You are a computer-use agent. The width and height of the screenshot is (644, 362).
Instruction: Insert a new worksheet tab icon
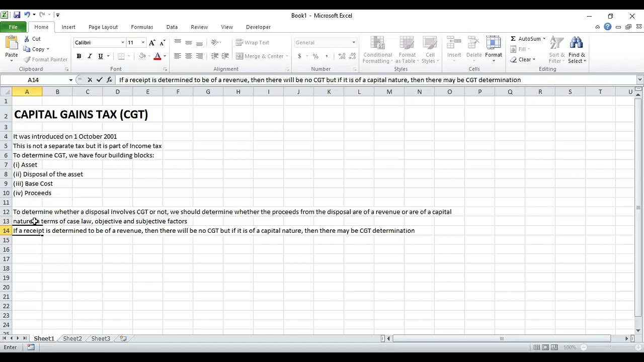point(123,339)
